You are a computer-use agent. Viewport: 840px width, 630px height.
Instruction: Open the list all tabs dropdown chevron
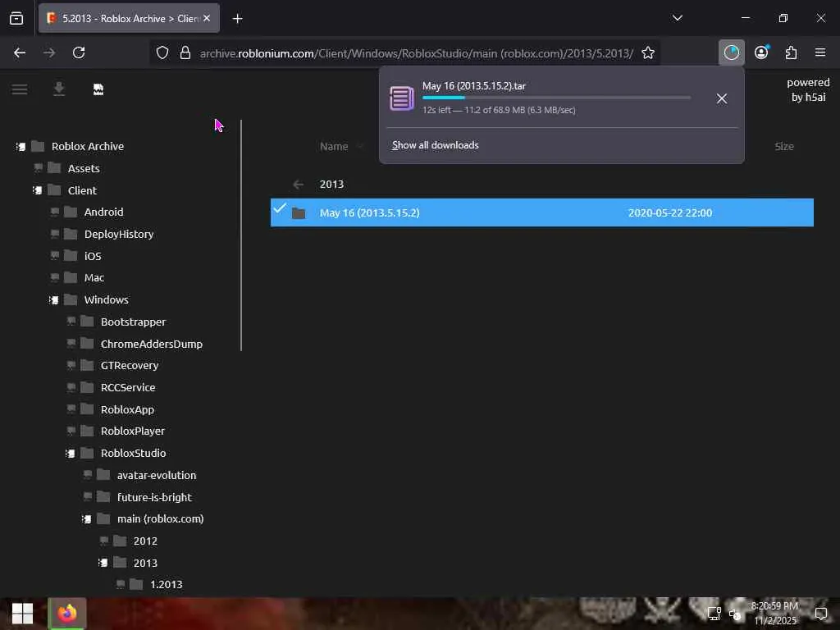click(x=678, y=18)
